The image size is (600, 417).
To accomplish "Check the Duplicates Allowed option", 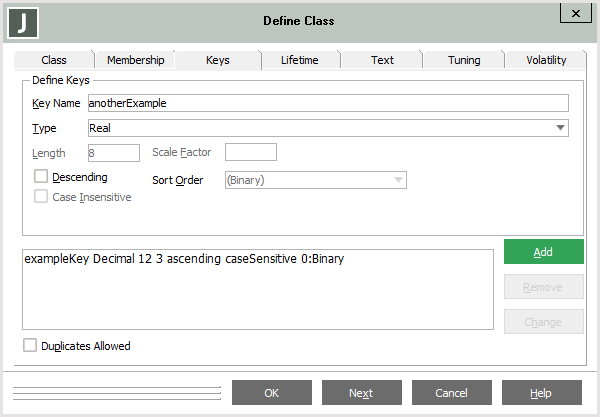I will 30,346.
